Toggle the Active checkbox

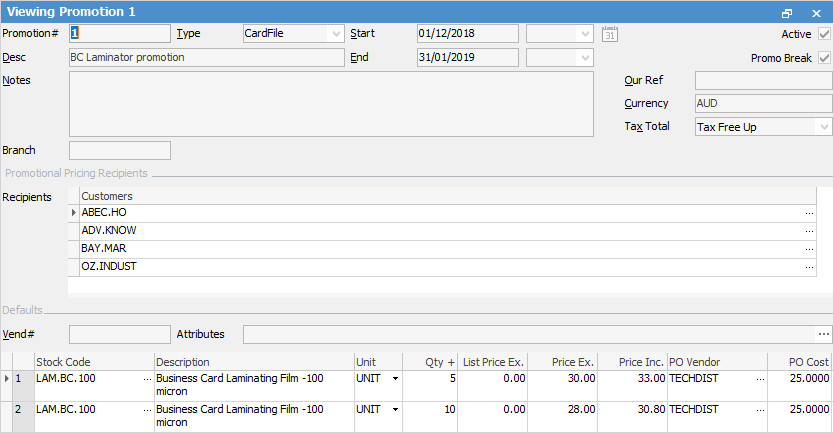(x=824, y=34)
